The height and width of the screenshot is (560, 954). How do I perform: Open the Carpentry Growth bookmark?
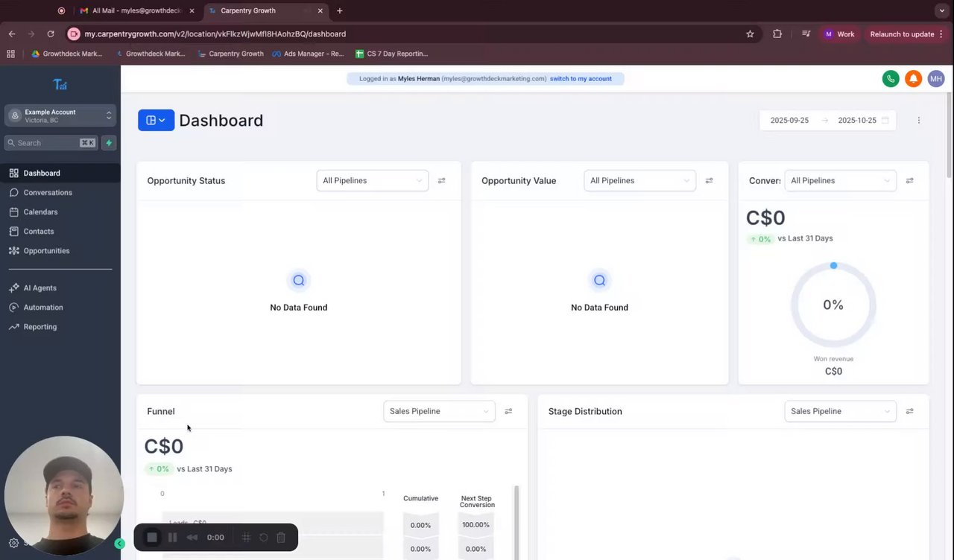pos(230,54)
